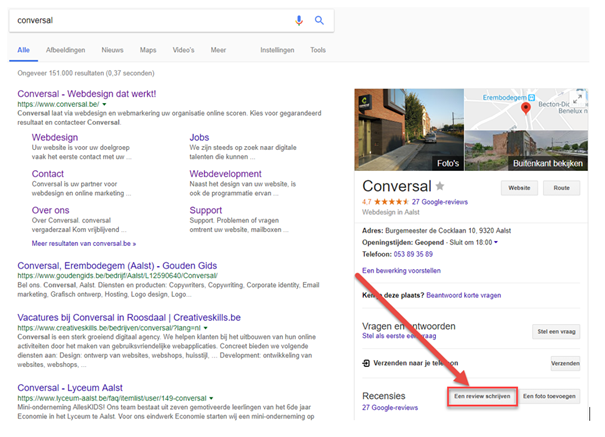Click the Route button
The image size is (605, 437).
[561, 188]
